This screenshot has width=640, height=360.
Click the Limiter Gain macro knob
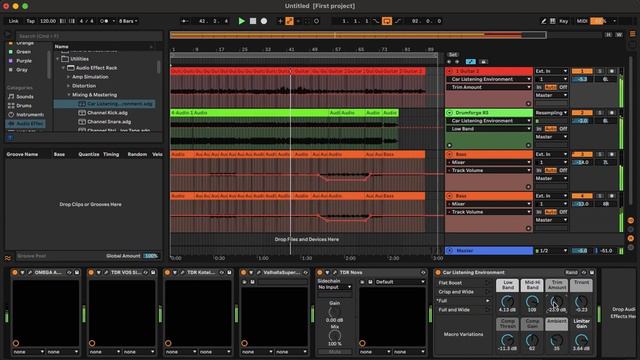pyautogui.click(x=581, y=340)
